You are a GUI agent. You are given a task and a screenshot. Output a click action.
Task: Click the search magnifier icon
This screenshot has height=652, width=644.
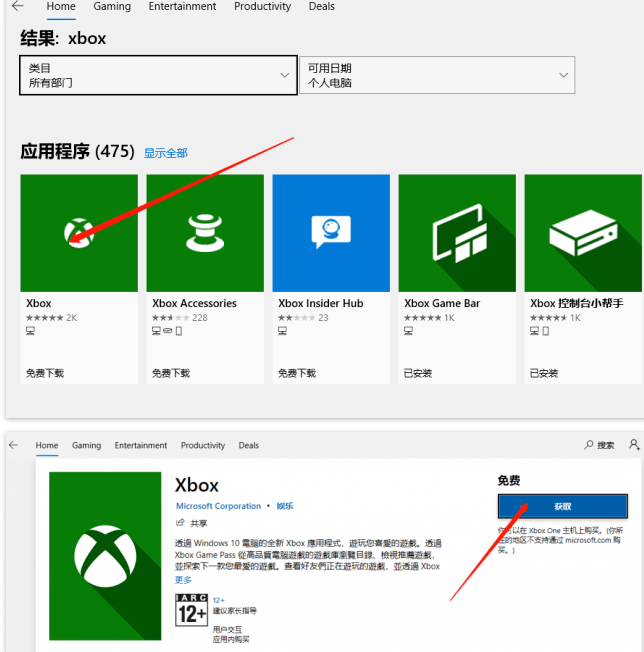[588, 445]
